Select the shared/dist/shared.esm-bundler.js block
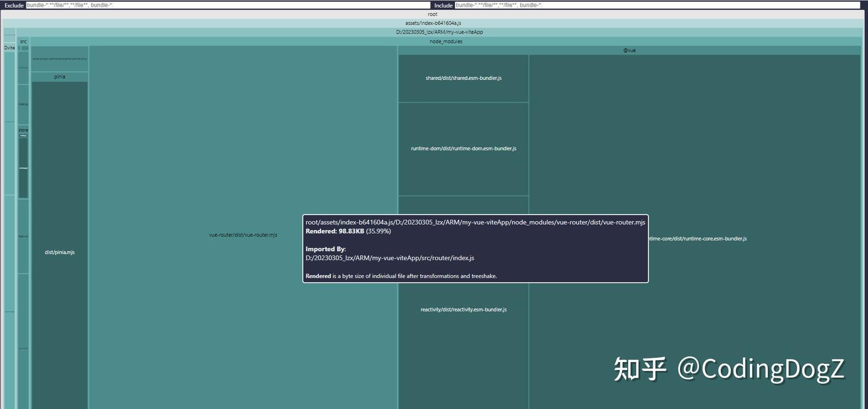 (x=464, y=78)
